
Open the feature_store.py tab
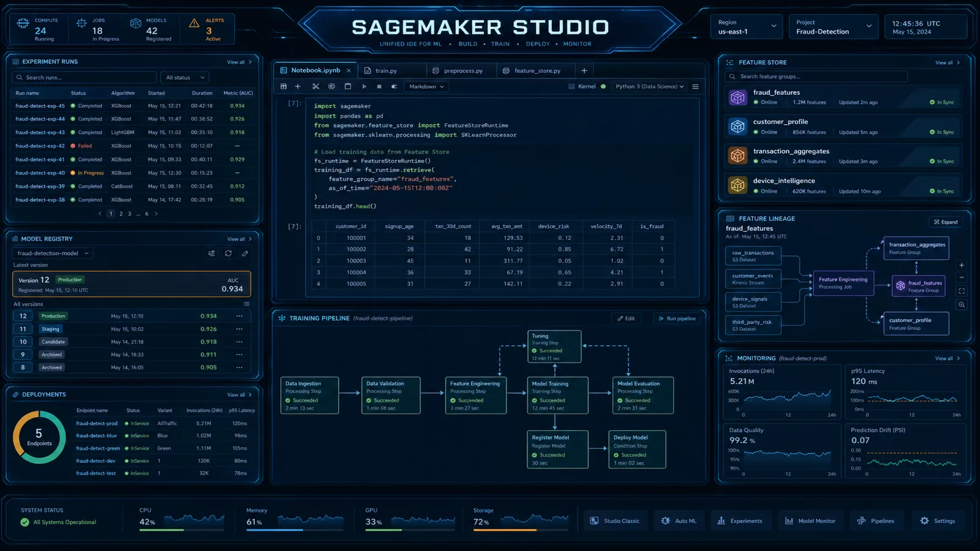tap(535, 70)
